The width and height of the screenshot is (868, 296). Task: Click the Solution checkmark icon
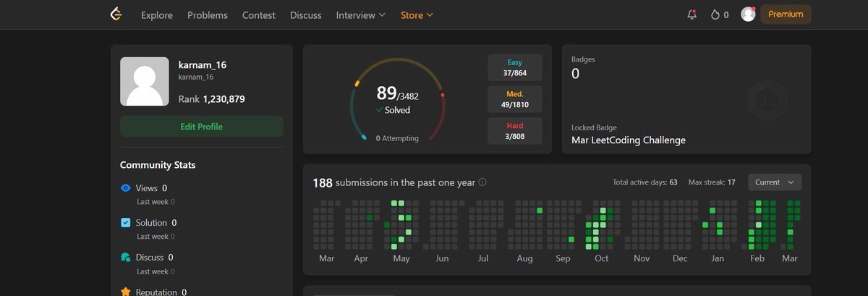pos(125,223)
